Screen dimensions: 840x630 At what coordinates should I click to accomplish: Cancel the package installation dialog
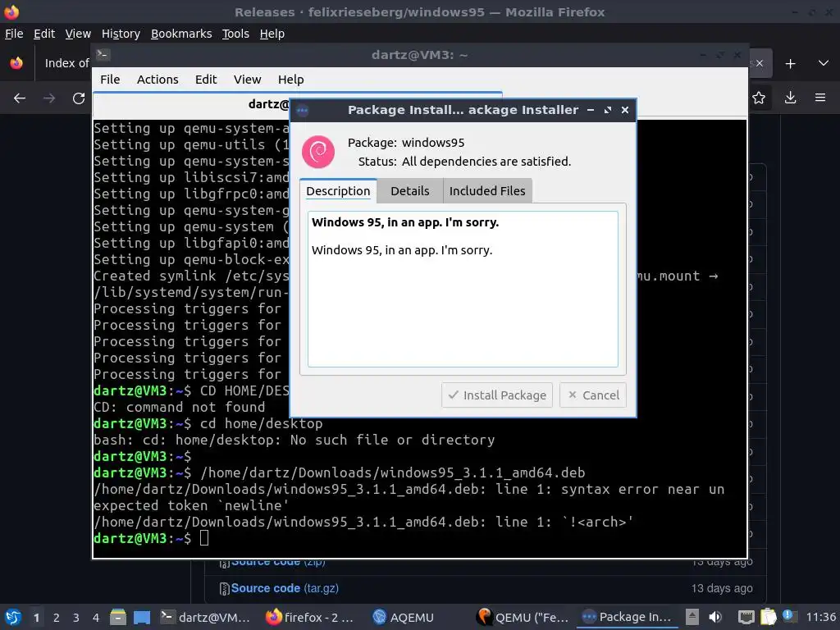[592, 395]
